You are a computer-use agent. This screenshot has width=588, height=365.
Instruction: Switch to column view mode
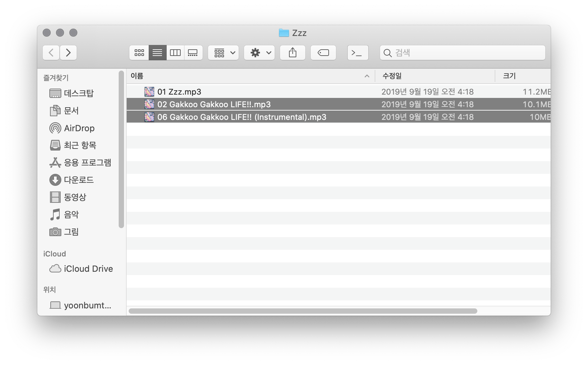tap(175, 53)
